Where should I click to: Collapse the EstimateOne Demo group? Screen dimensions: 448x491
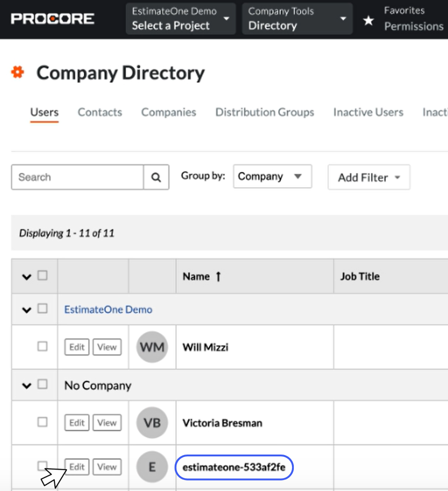[x=26, y=310]
